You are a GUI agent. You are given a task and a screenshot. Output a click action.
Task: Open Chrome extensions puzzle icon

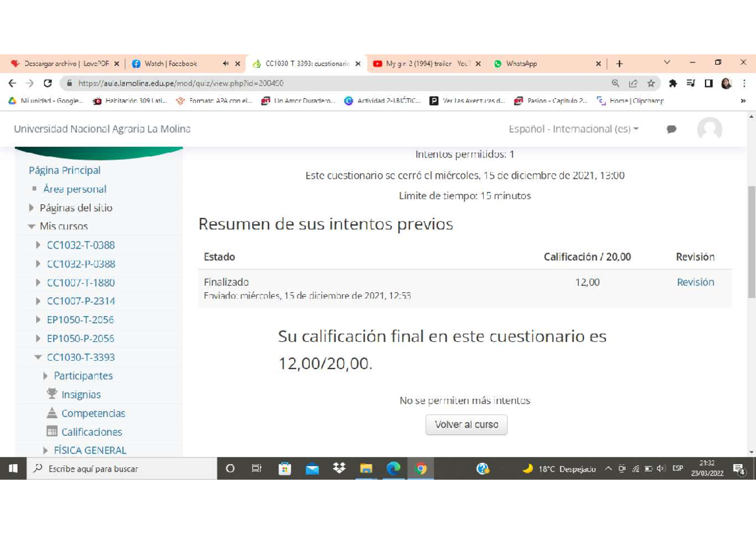673,83
